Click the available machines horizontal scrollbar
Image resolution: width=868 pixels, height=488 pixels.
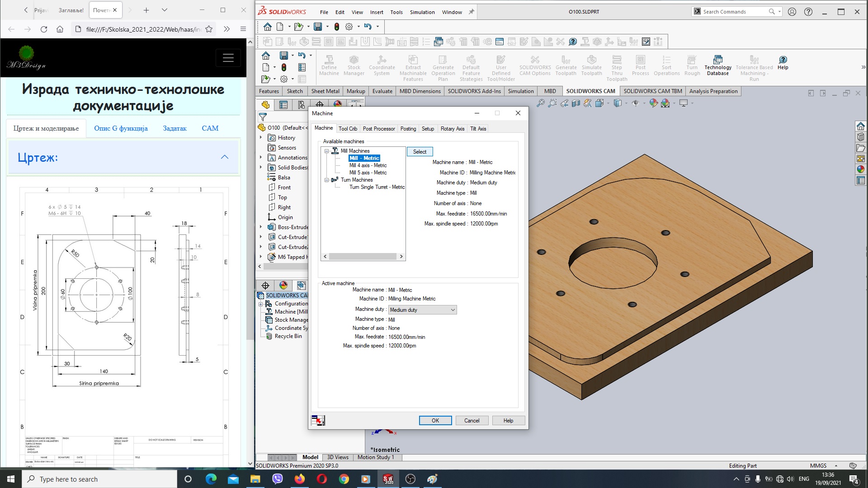[x=363, y=257]
